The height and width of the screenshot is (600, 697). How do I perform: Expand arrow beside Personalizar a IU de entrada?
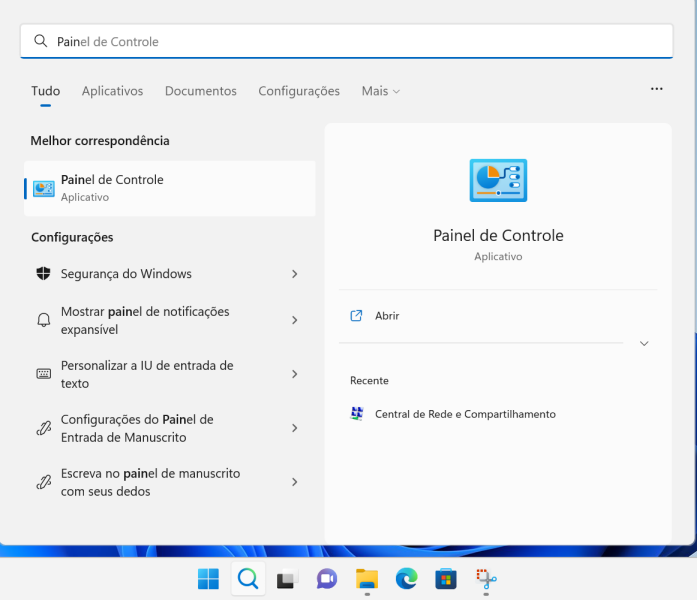(294, 374)
